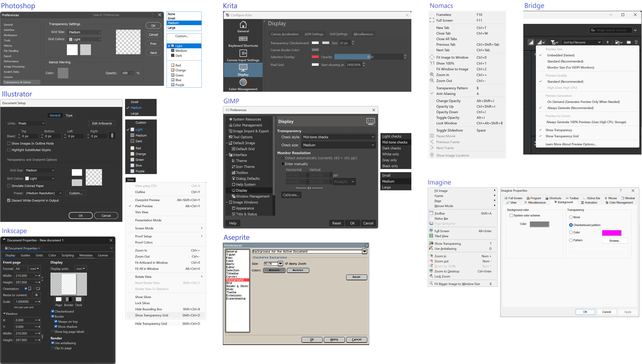642x364 pixels.
Task: Select None transparency radio in Imagine
Action: click(x=571, y=217)
